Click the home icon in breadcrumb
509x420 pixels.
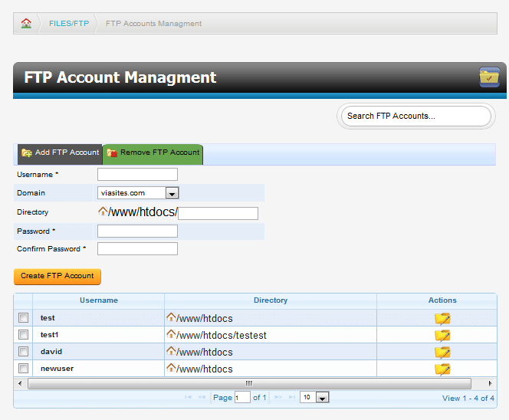[27, 23]
